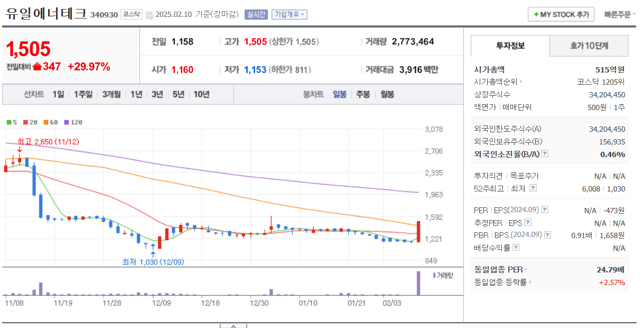
Task: Select the 월봉 monthly candle chart
Action: click(387, 95)
